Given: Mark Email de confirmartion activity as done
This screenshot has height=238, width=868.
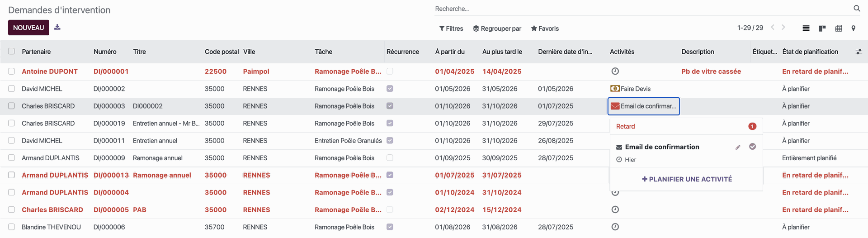Looking at the screenshot, I should 752,147.
